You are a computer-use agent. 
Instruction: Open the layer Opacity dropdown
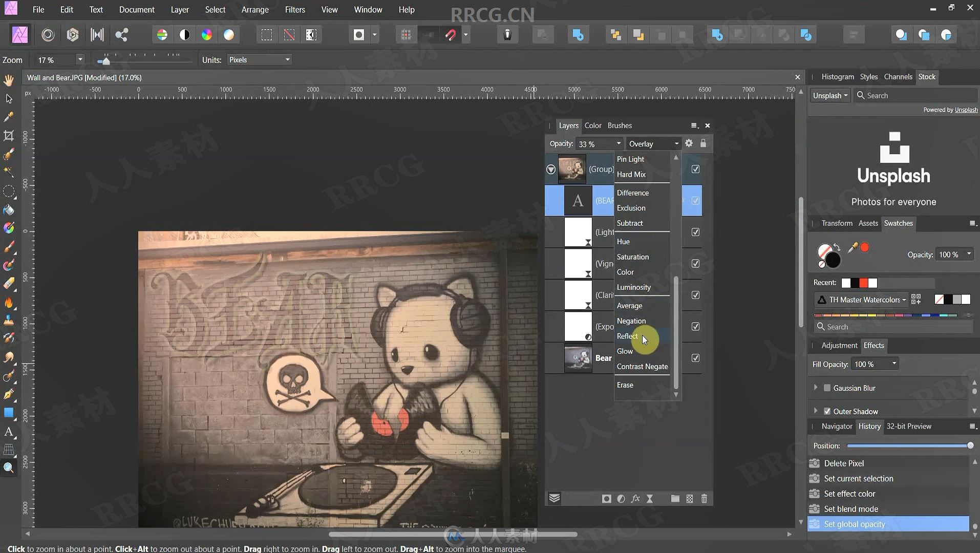tap(619, 144)
